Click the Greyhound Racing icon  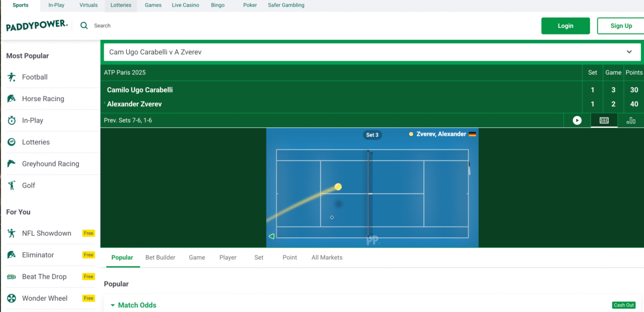(x=11, y=164)
